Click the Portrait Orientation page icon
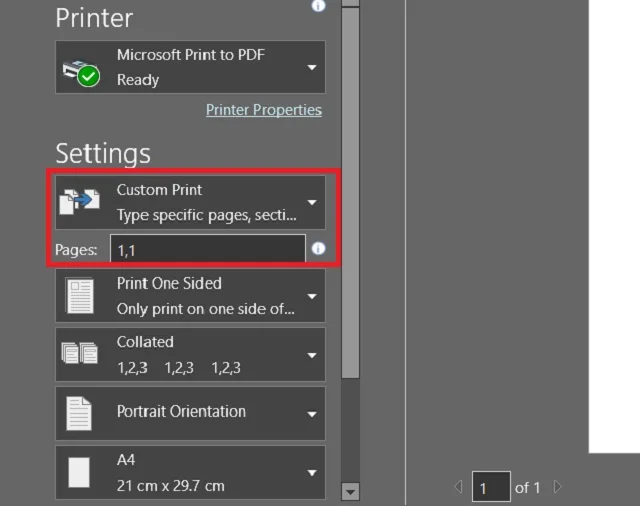This screenshot has width=640, height=506. [x=79, y=413]
